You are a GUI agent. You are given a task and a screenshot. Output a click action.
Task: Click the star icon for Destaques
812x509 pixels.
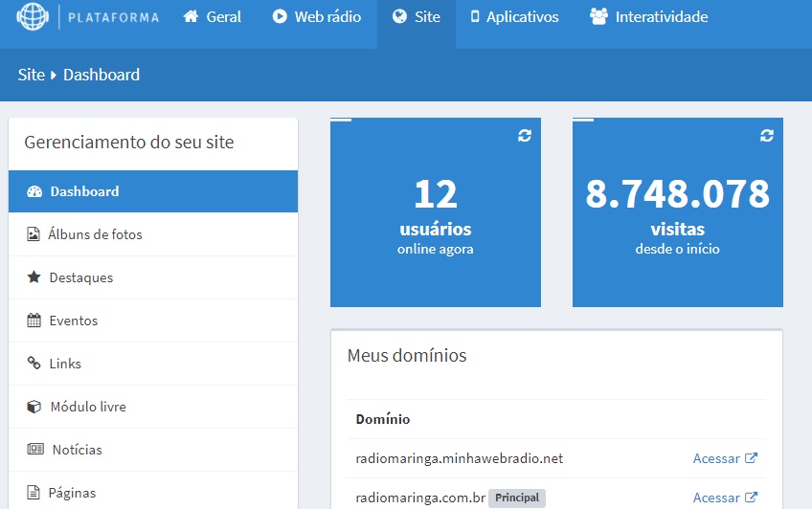34,277
